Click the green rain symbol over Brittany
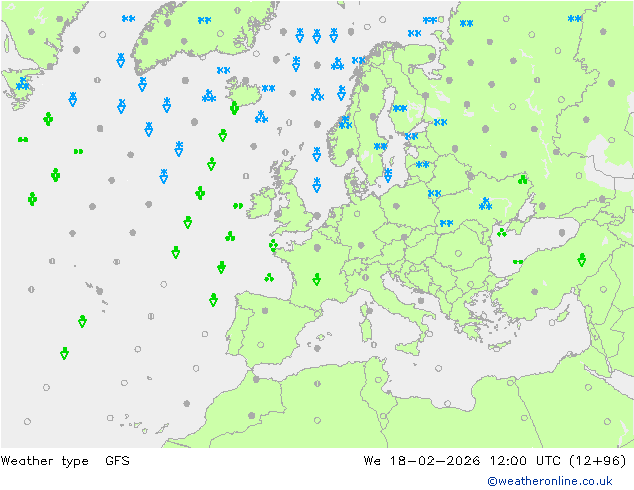This screenshot has width=634, height=490. pos(273,245)
